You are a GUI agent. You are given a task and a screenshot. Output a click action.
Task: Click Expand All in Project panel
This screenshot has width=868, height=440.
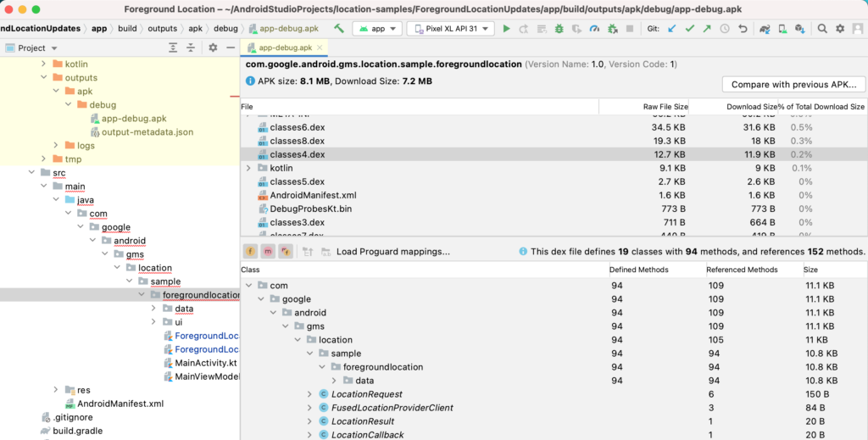coord(173,48)
